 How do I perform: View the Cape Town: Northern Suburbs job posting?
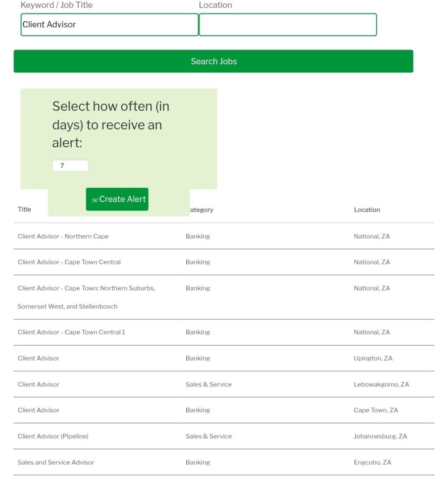tap(86, 288)
